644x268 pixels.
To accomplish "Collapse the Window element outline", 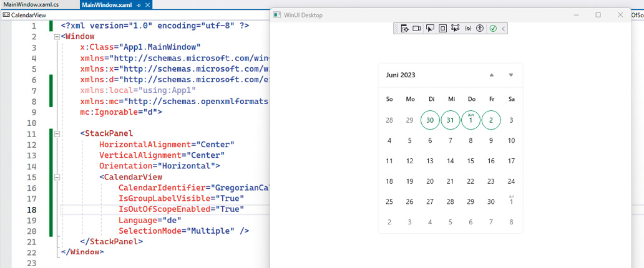I will click(x=57, y=37).
